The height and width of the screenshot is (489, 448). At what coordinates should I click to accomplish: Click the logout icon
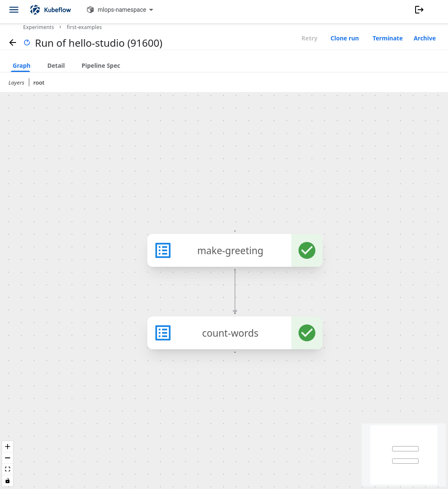[419, 10]
